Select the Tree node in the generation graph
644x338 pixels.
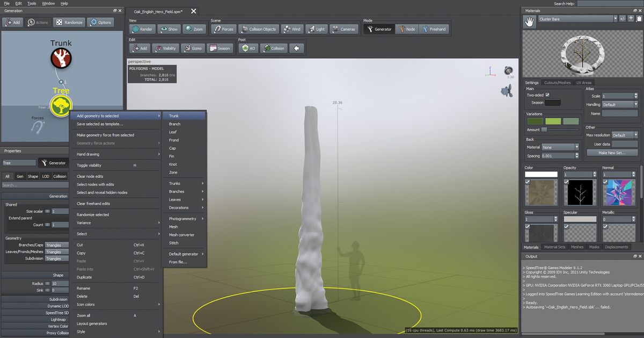[61, 105]
